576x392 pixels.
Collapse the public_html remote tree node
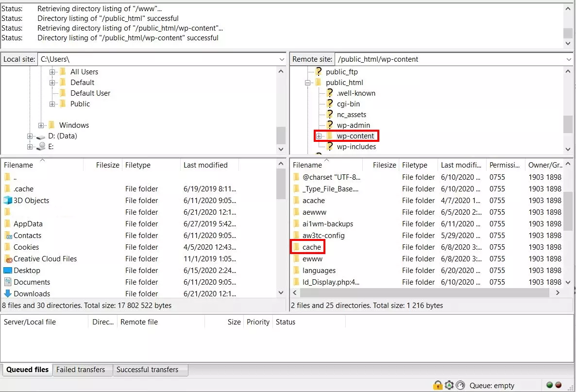[307, 83]
